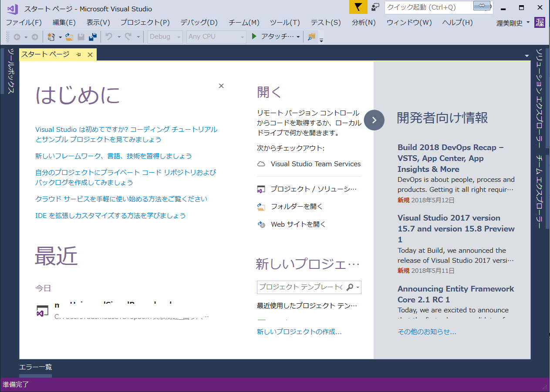Open the toolbar options overflow arrow
This screenshot has height=392, width=550.
coord(321,40)
